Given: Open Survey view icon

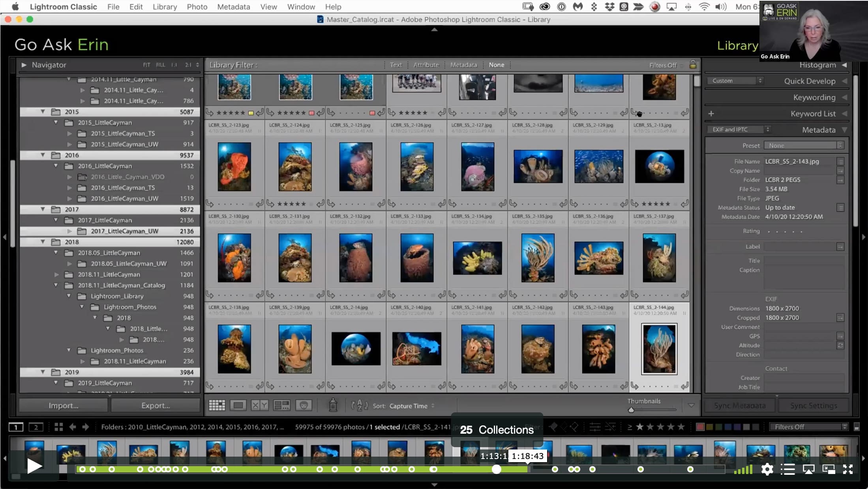Looking at the screenshot, I should pyautogui.click(x=281, y=405).
